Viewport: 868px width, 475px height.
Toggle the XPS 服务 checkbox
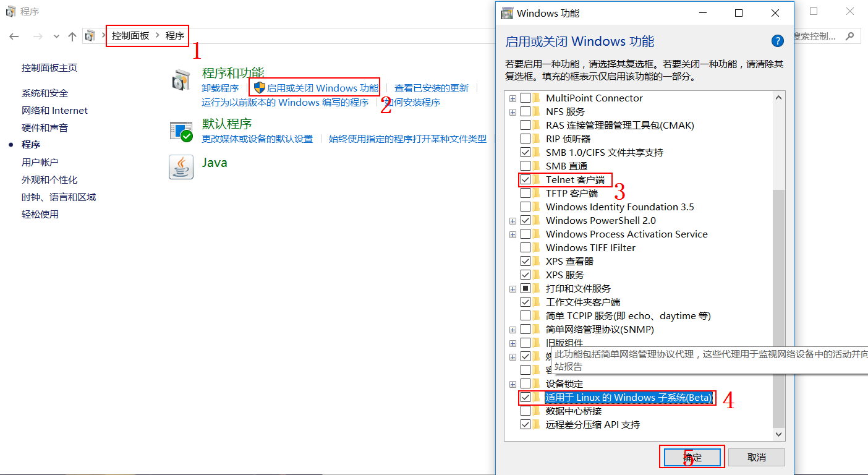[x=525, y=275]
